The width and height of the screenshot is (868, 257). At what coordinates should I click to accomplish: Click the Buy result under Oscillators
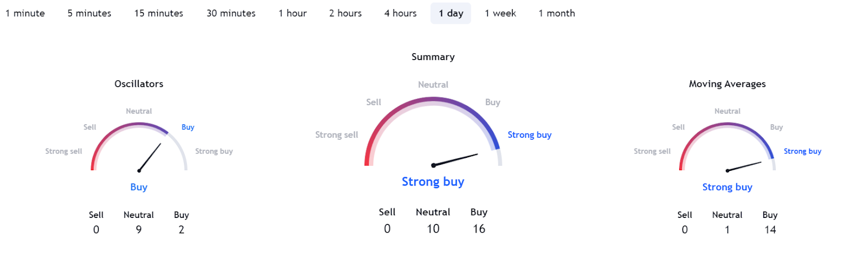point(139,187)
